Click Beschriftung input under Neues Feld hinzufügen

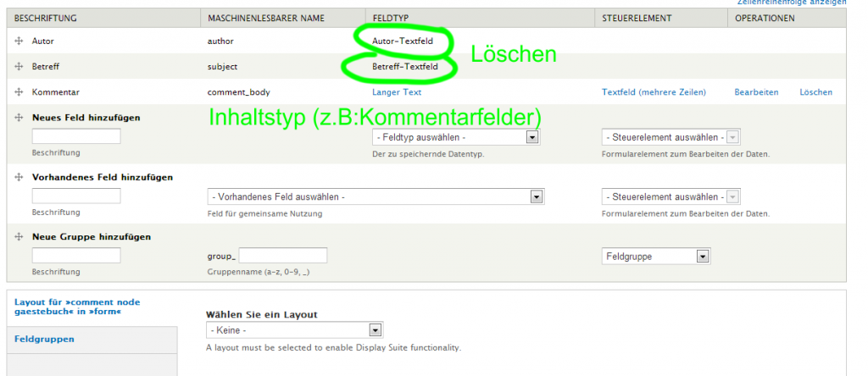pos(76,136)
